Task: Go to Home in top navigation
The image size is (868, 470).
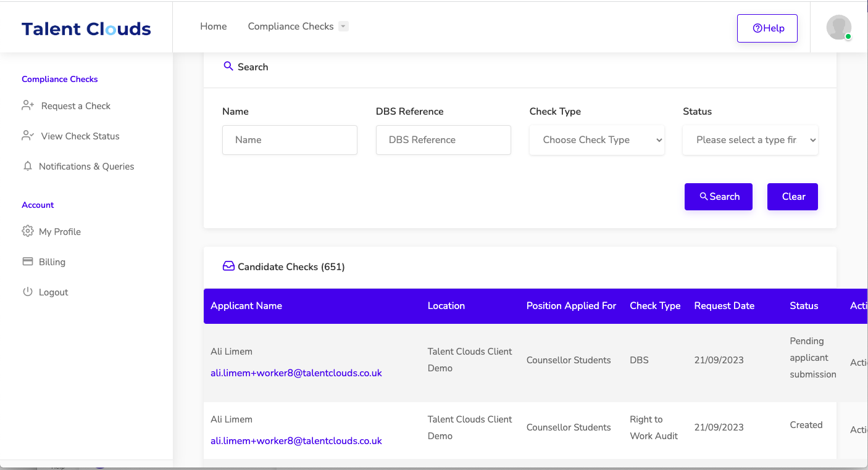Action: pyautogui.click(x=214, y=27)
